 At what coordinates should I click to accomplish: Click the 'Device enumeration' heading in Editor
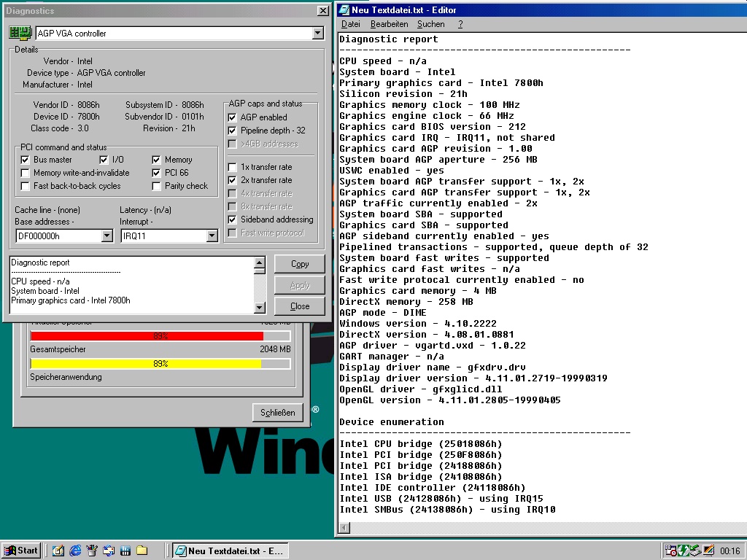(391, 422)
